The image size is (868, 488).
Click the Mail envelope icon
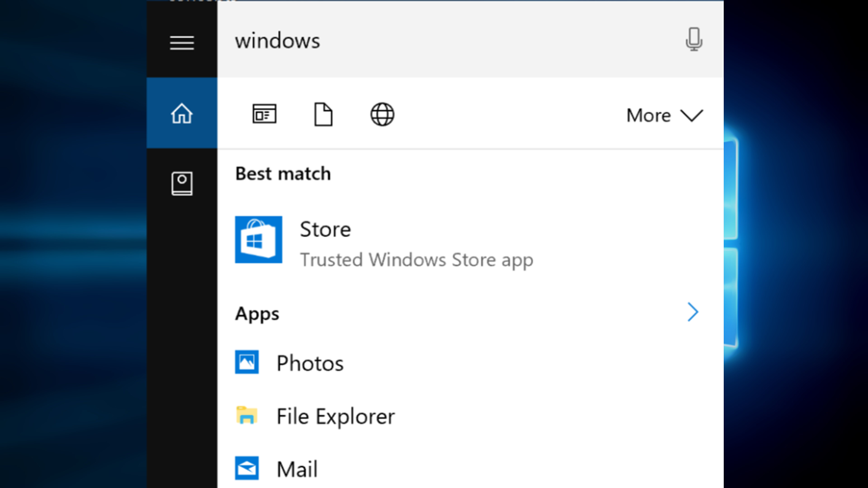247,468
